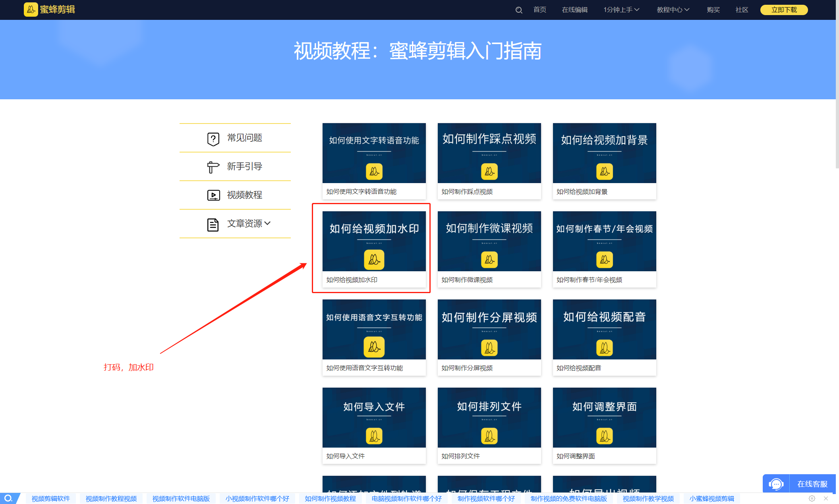The width and height of the screenshot is (839, 504).
Task: Open the 在线客服 chat bubble icon
Action: pos(776,484)
